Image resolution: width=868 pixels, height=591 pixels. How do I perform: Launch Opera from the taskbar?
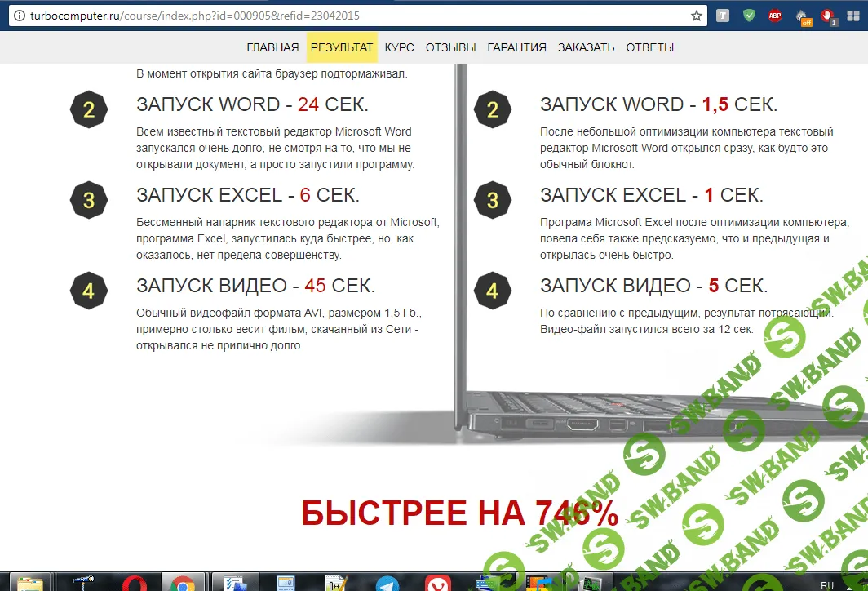tap(135, 584)
